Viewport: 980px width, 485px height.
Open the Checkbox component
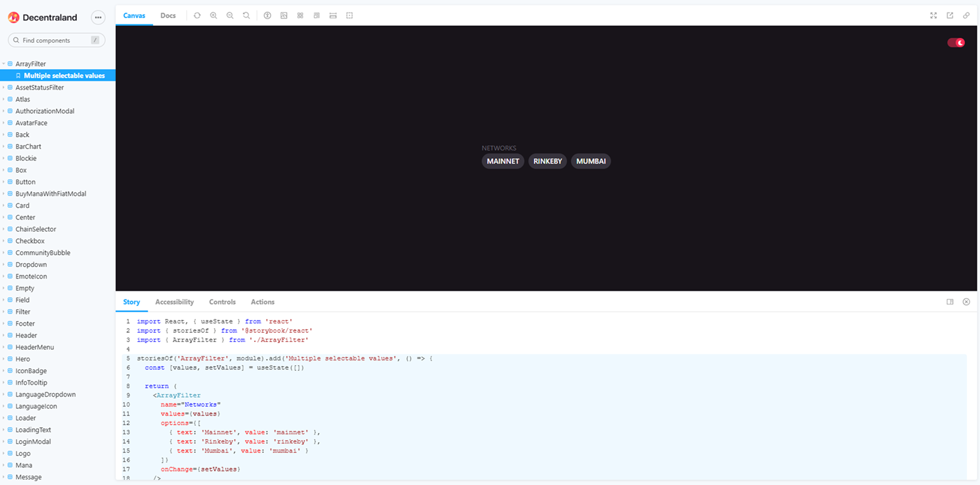(30, 241)
